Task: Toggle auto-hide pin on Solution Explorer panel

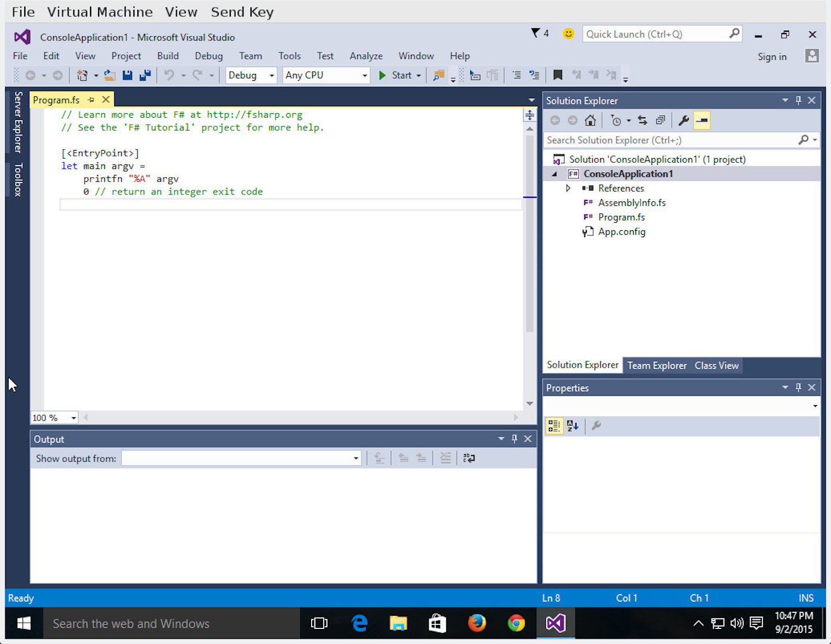Action: click(799, 100)
